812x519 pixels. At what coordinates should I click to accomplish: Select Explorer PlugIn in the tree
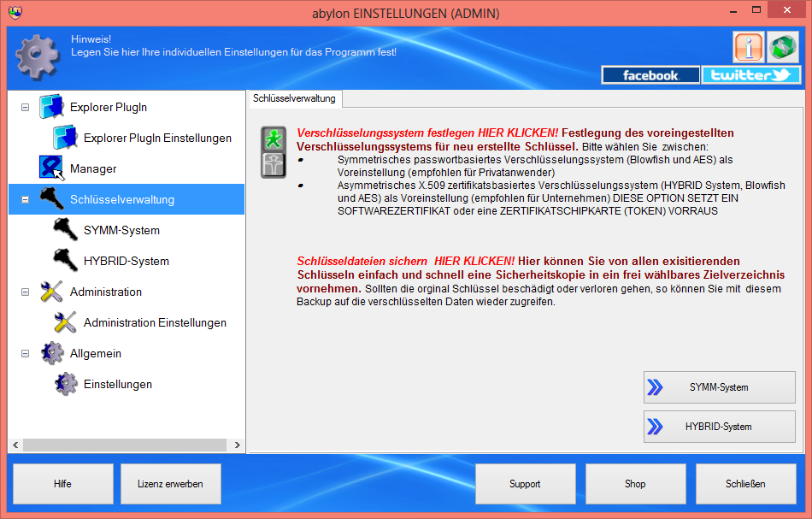[109, 107]
